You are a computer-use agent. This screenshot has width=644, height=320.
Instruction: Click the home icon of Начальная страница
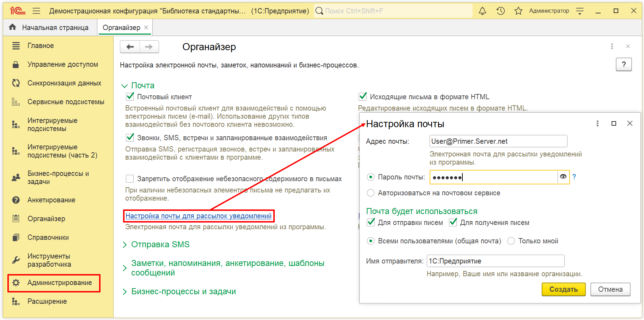[x=13, y=27]
